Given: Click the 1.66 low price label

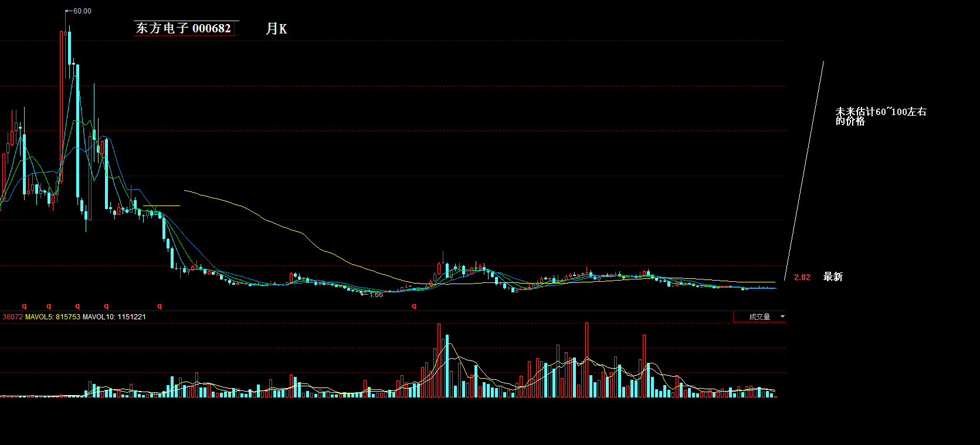Looking at the screenshot, I should tap(376, 295).
